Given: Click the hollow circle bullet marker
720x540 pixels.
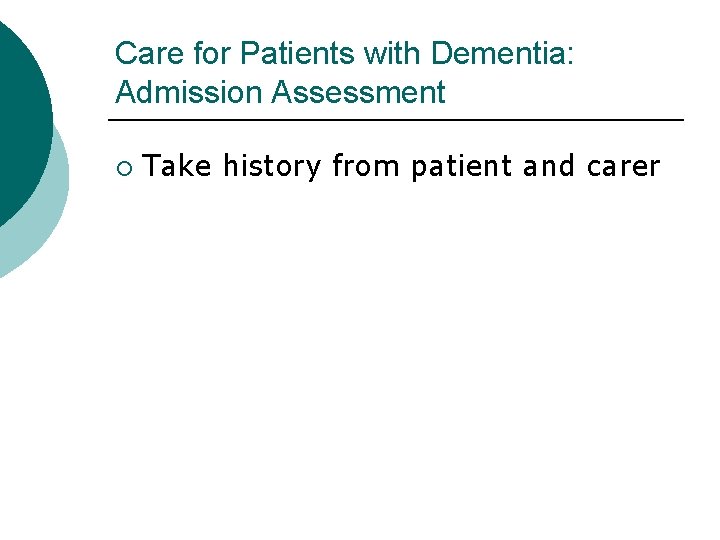Looking at the screenshot, I should tap(122, 167).
